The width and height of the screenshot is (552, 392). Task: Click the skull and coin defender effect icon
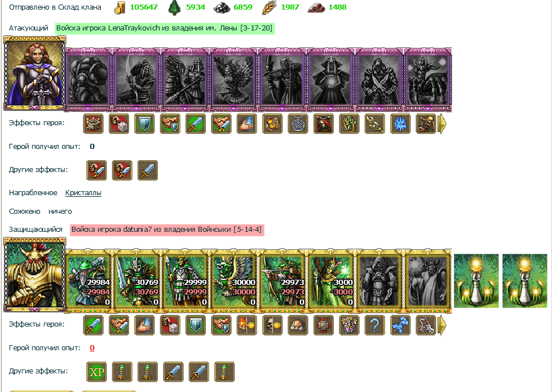tap(272, 325)
